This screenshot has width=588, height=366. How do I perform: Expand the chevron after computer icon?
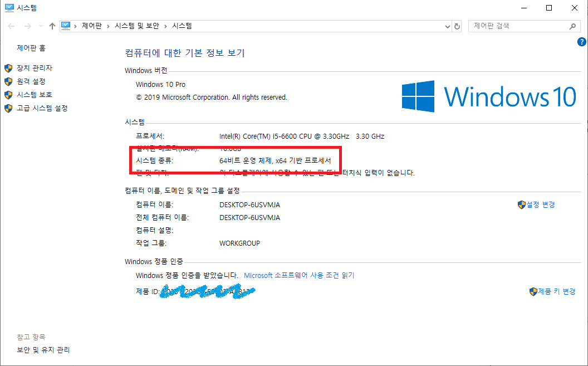pyautogui.click(x=75, y=26)
